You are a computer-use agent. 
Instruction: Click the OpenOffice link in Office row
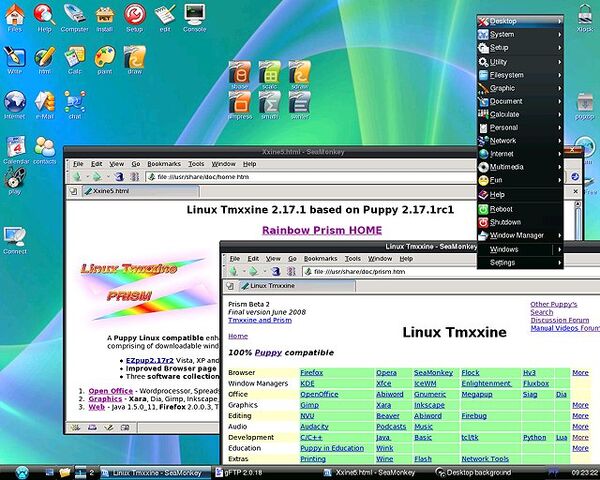point(319,394)
